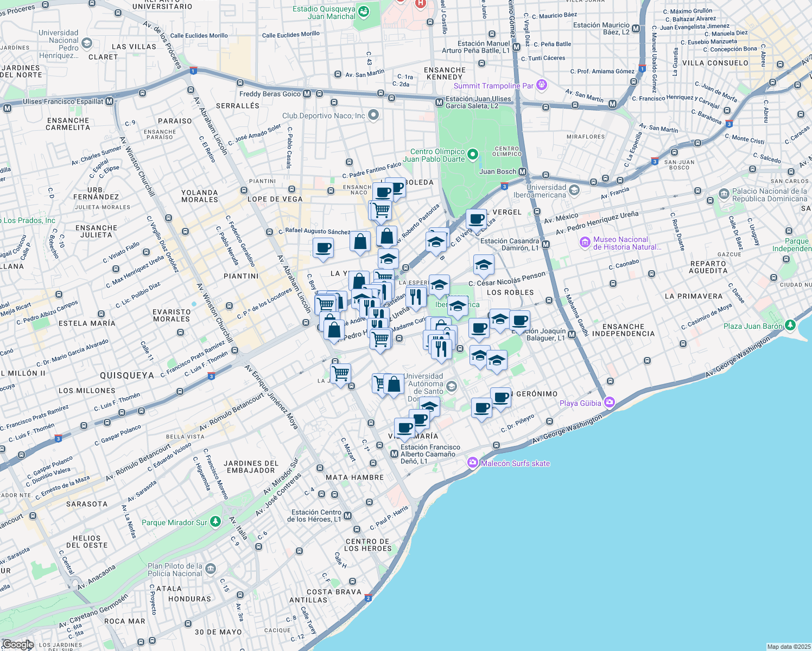812x651 pixels.
Task: Select the LOS ROBLES label
Action: click(x=510, y=292)
